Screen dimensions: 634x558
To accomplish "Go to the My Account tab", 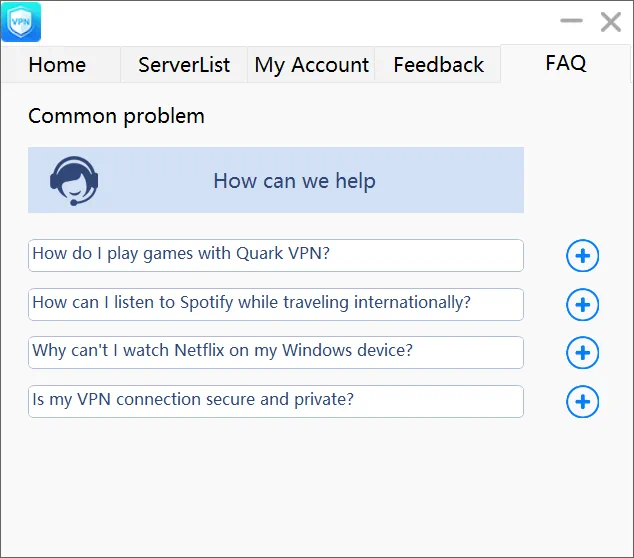I will pyautogui.click(x=311, y=65).
